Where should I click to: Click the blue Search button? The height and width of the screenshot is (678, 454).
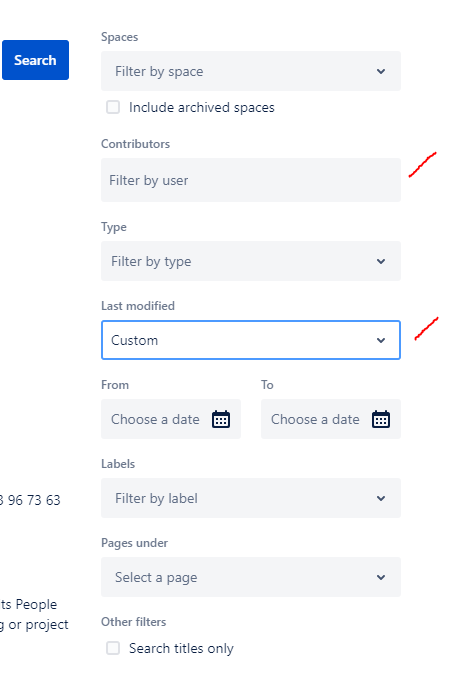click(x=35, y=60)
